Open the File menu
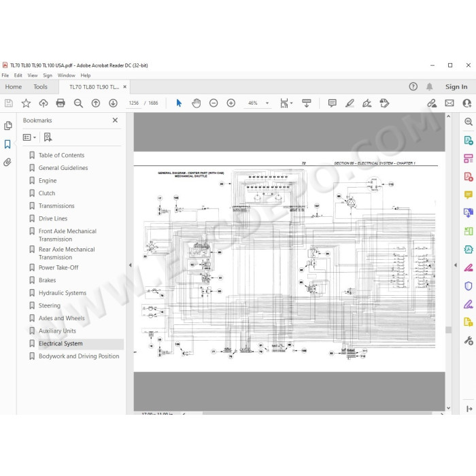The height and width of the screenshot is (476, 476). 5,75
